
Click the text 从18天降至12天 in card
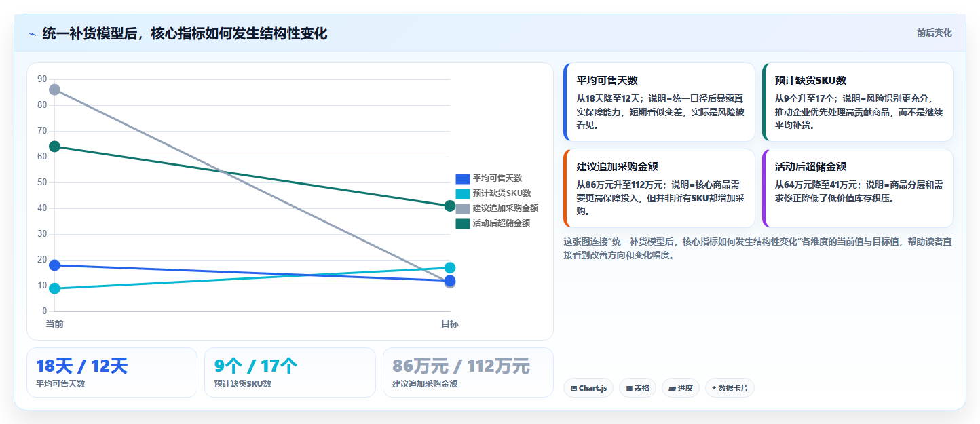607,98
